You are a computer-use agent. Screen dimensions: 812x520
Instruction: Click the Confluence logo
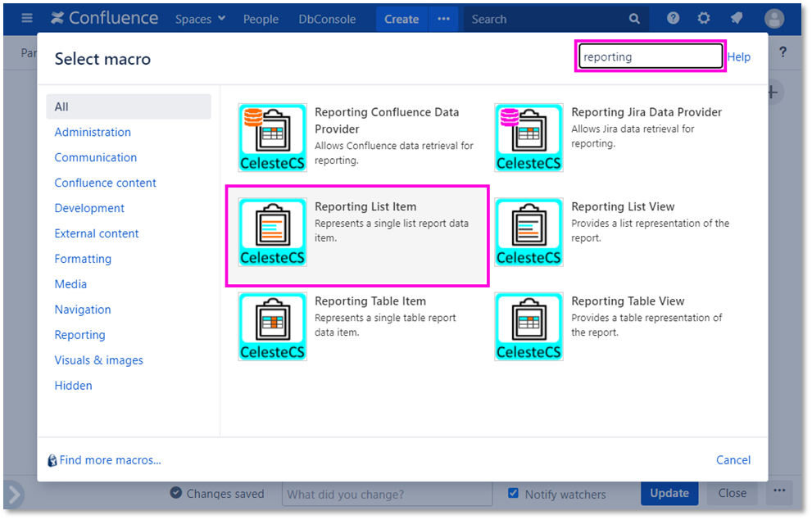[104, 19]
